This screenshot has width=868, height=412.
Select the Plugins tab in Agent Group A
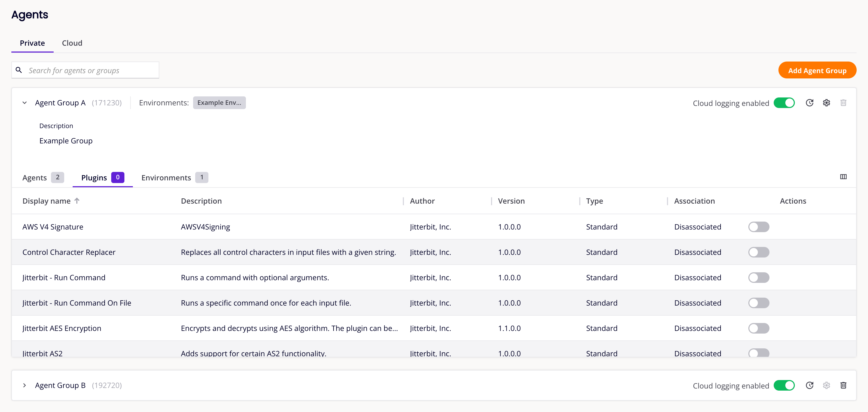pyautogui.click(x=102, y=177)
